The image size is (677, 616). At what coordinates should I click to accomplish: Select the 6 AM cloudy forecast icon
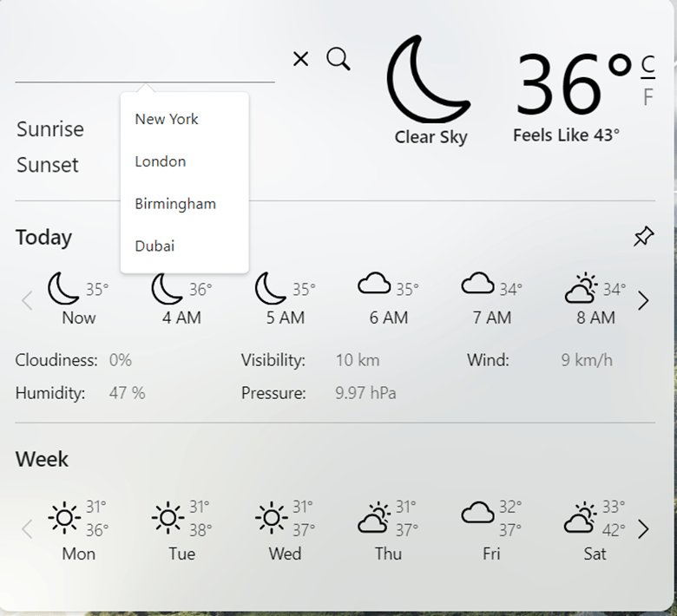pyautogui.click(x=374, y=285)
